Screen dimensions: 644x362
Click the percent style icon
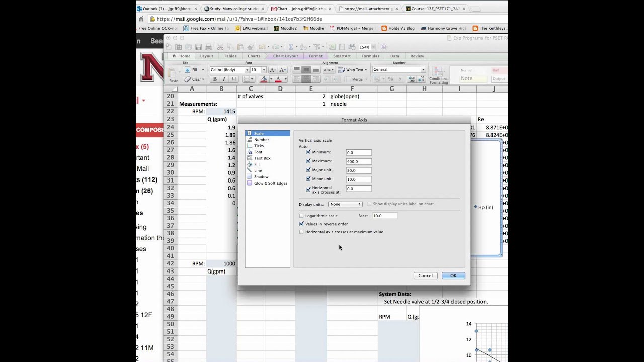pyautogui.click(x=390, y=79)
